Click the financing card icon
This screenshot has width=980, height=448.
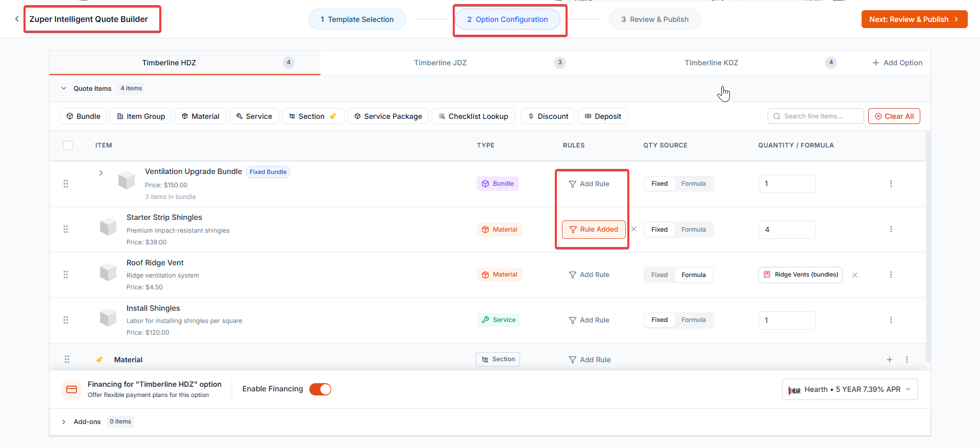click(71, 389)
